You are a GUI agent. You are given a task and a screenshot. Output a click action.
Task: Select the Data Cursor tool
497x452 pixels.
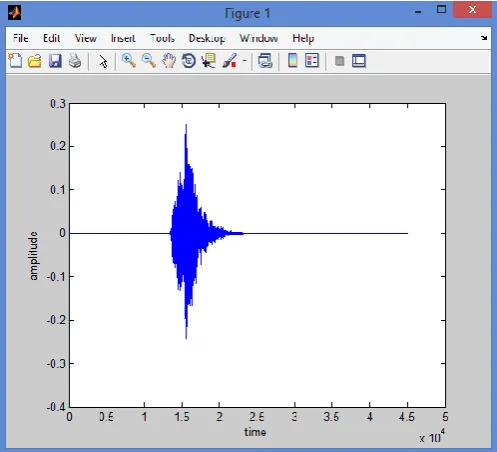(x=209, y=61)
